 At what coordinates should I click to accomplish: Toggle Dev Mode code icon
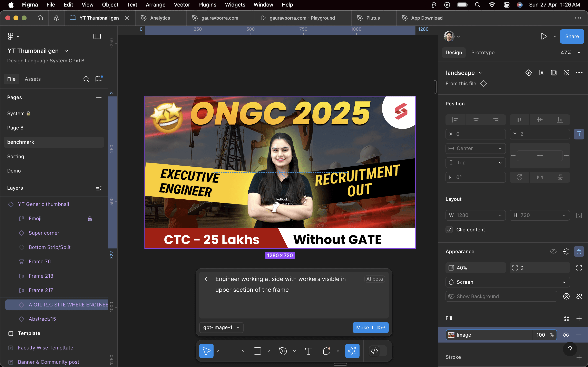point(374,351)
